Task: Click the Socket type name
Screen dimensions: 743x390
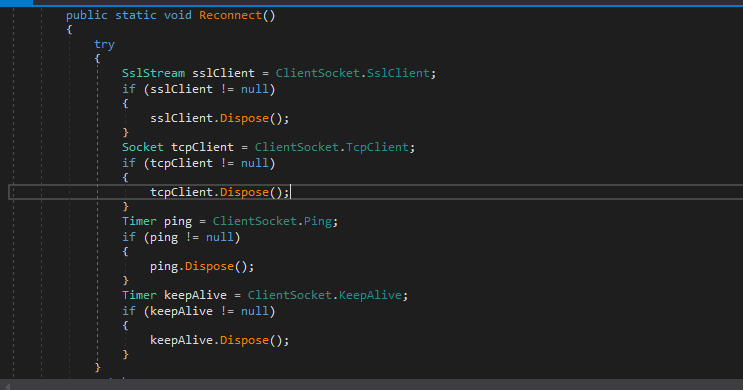Action: 143,147
